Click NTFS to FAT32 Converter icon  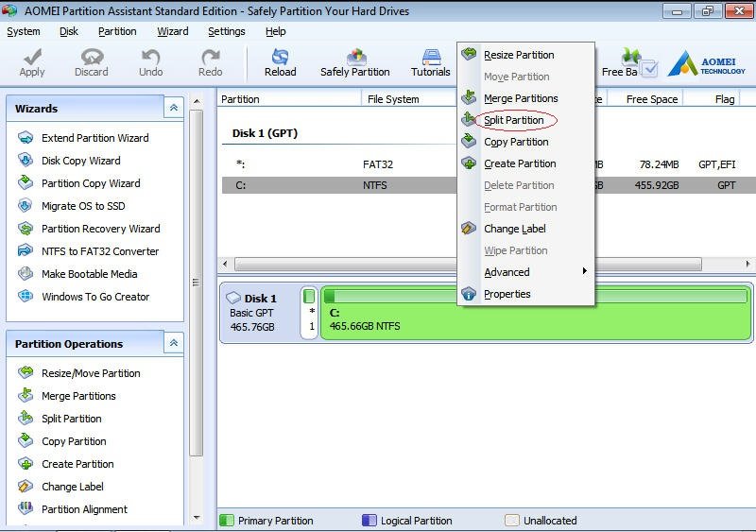(26, 250)
